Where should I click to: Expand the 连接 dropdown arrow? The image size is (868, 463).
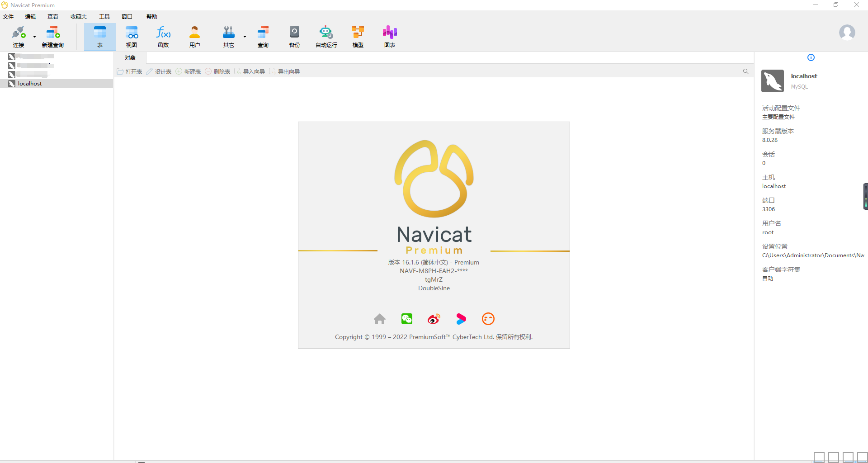tap(34, 37)
